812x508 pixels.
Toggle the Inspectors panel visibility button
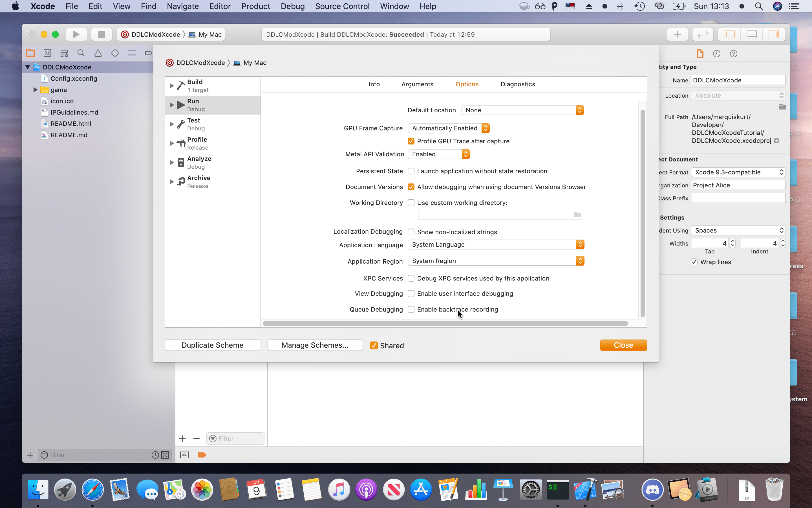click(x=774, y=34)
